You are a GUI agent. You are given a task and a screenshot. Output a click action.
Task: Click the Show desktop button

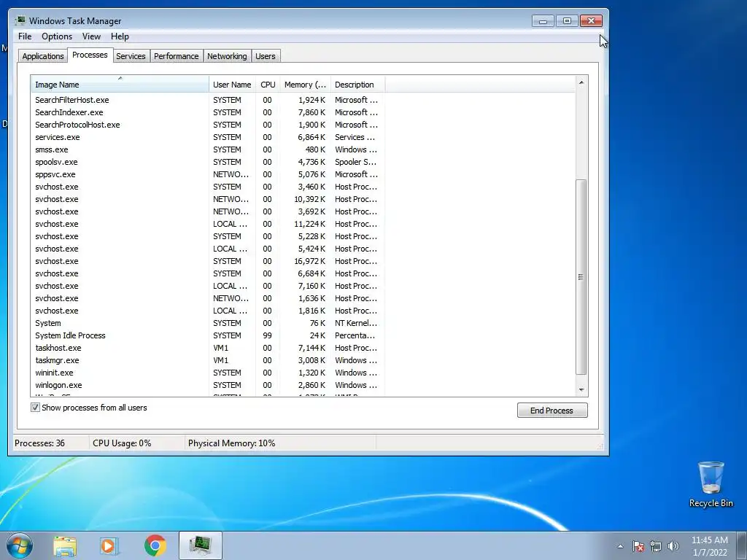pos(742,545)
